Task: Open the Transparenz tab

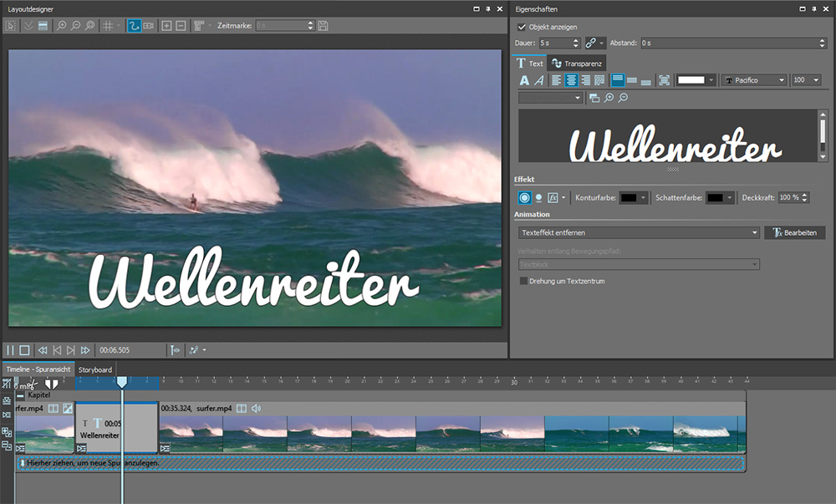Action: 576,64
